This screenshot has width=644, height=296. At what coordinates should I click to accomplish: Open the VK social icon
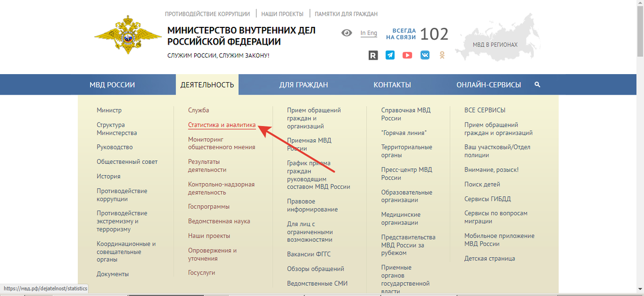(x=425, y=55)
